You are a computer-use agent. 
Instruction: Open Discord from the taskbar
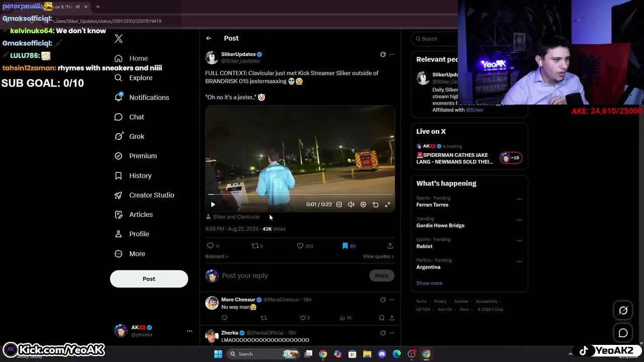pos(382,354)
